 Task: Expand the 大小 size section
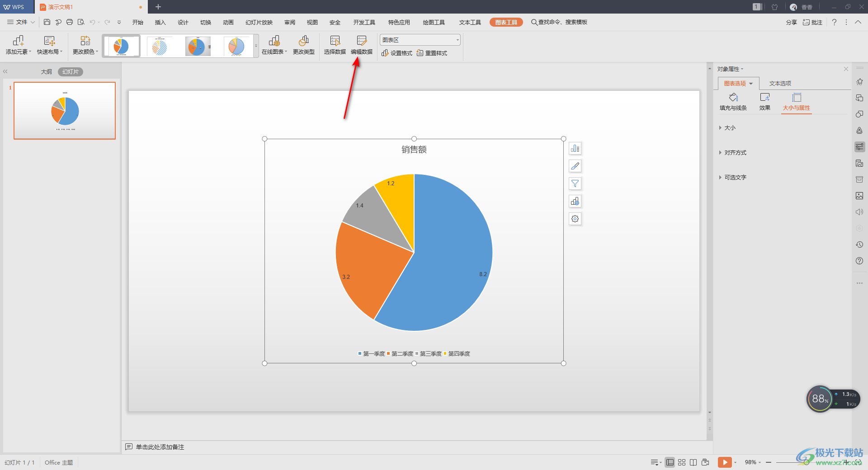click(727, 128)
